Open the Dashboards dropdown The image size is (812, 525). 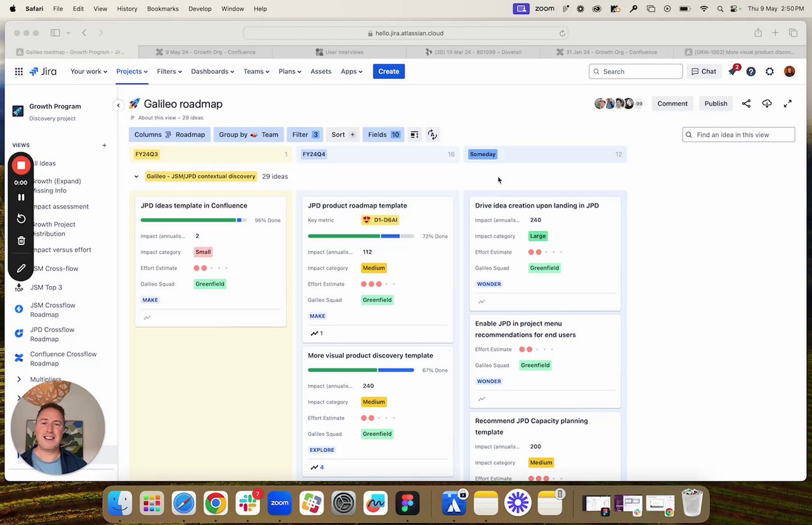[213, 72]
